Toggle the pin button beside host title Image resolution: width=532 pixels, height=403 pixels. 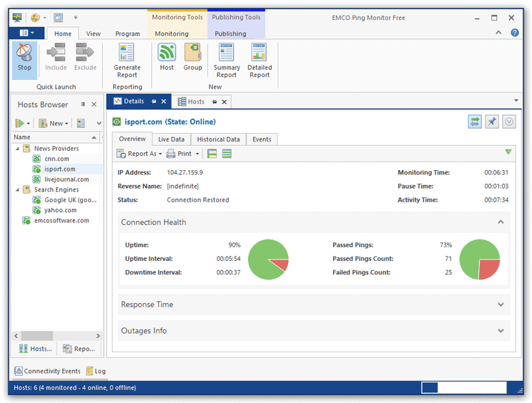pos(492,122)
